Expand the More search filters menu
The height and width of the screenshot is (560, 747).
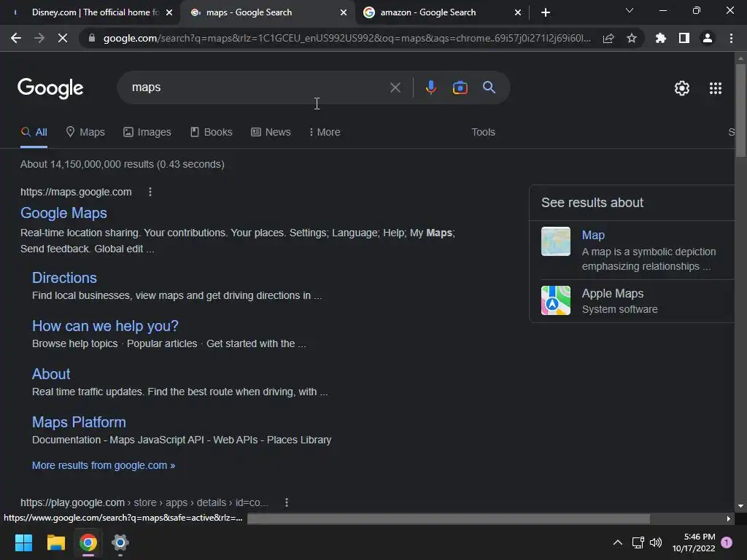[x=325, y=132]
